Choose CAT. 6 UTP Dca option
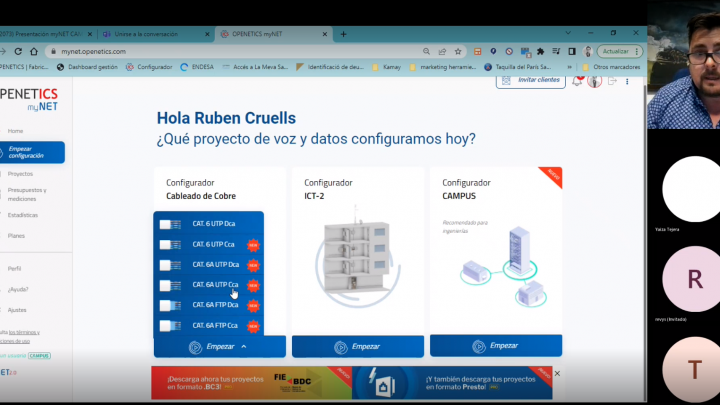The height and width of the screenshot is (405, 720). coord(215,224)
